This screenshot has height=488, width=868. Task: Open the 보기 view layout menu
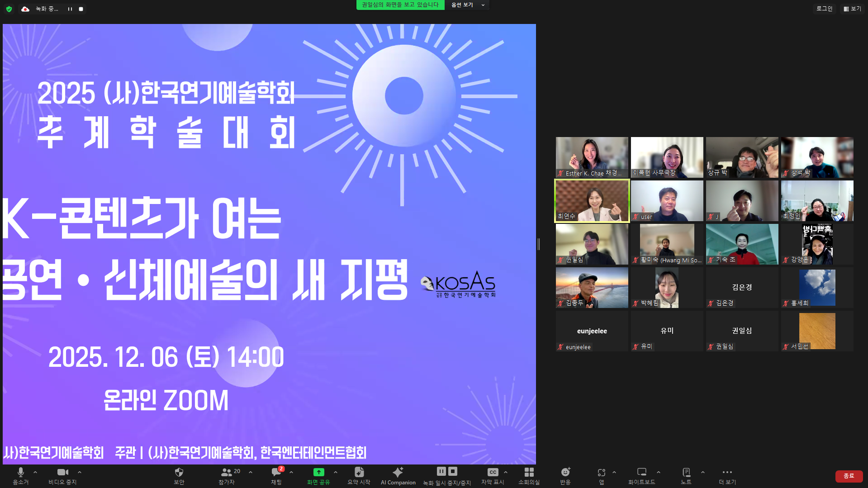click(852, 9)
